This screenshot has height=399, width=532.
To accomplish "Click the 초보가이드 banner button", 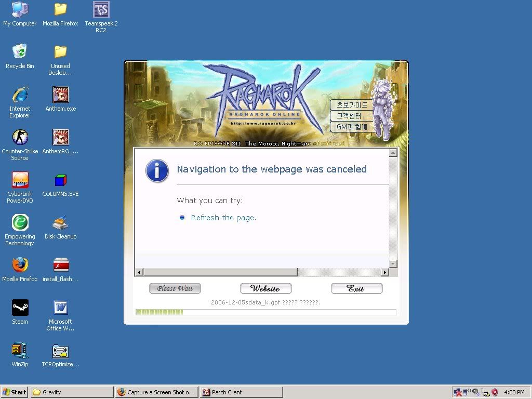I will pyautogui.click(x=352, y=105).
